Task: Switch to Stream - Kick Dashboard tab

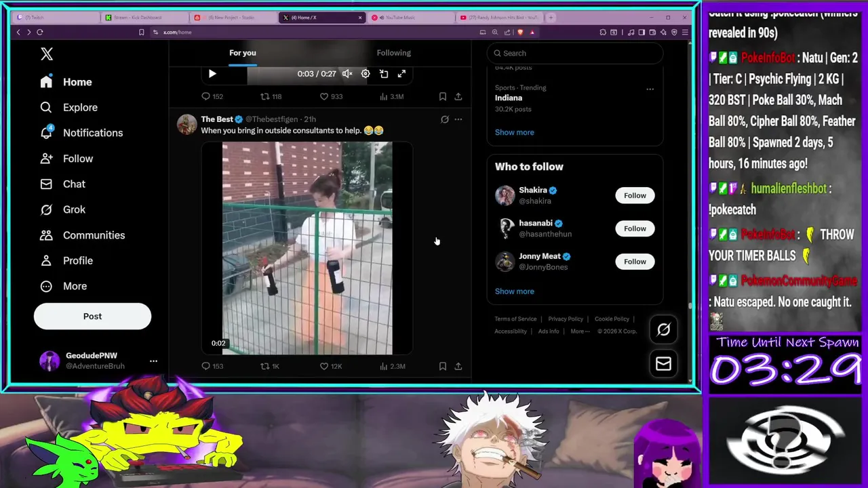Action: [145, 18]
